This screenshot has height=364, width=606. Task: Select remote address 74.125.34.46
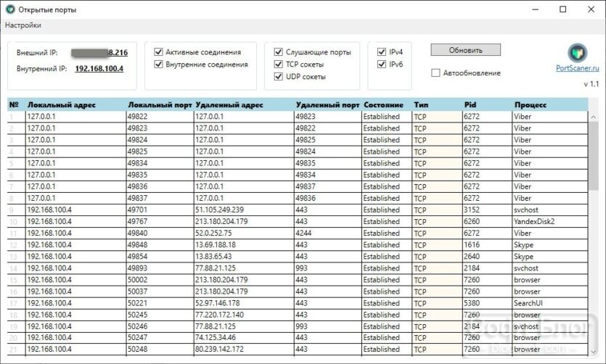click(244, 338)
